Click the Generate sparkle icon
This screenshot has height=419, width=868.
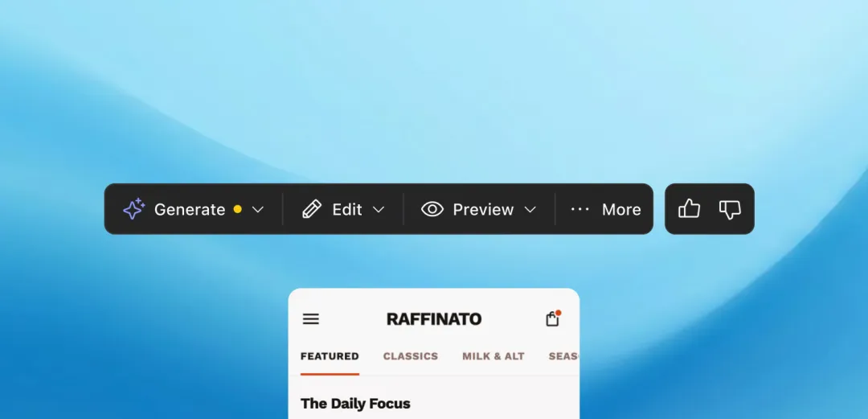[134, 209]
